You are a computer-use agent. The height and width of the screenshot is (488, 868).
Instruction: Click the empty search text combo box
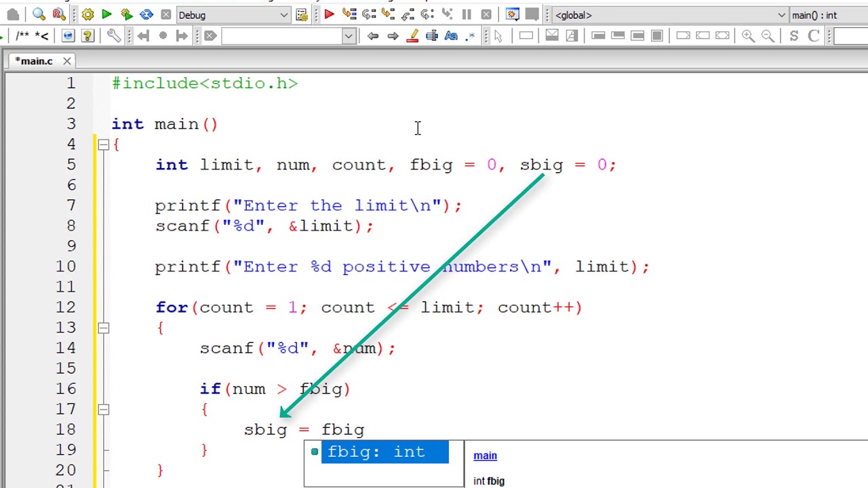point(282,36)
